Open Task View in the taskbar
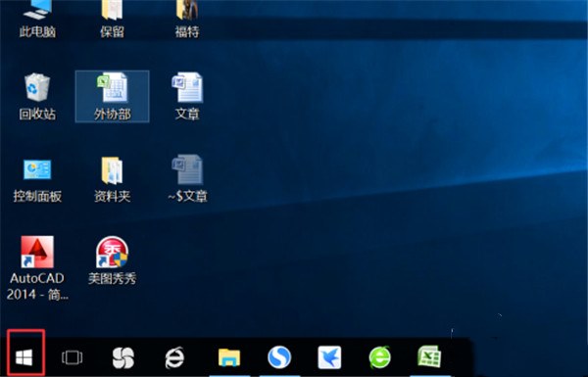 (x=72, y=357)
